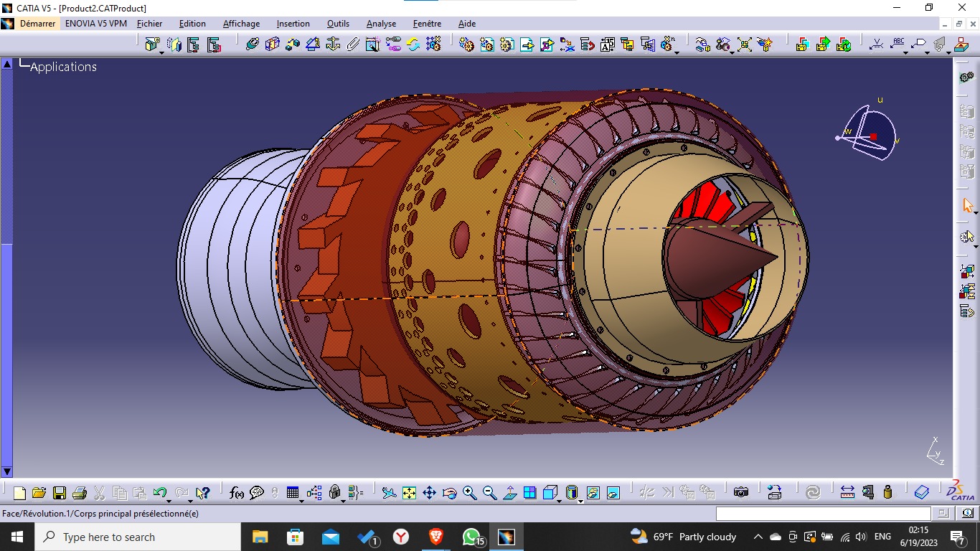Screen dimensions: 980x551
Task: Click the scroll down arrow on left scrollbar
Action: 7,471
